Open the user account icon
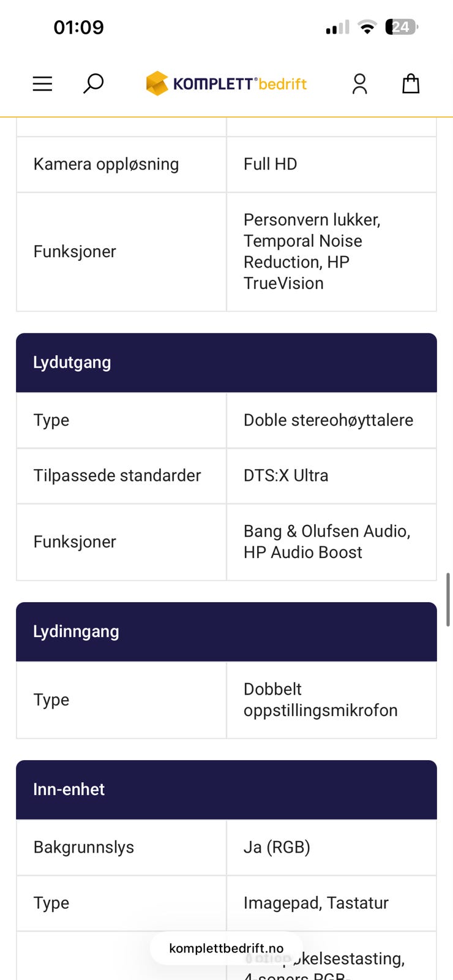453x980 pixels. coord(360,84)
